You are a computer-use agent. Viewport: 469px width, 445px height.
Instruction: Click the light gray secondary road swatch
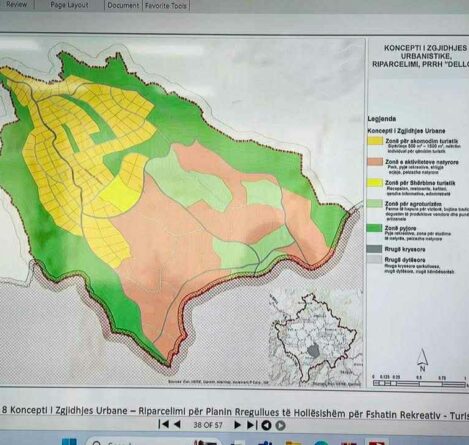(375, 259)
